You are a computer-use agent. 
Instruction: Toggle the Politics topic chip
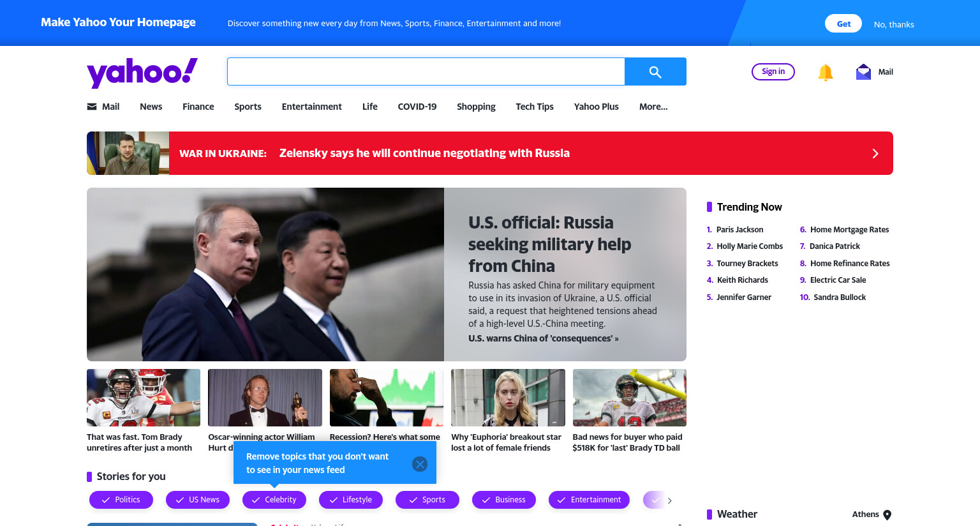point(121,500)
